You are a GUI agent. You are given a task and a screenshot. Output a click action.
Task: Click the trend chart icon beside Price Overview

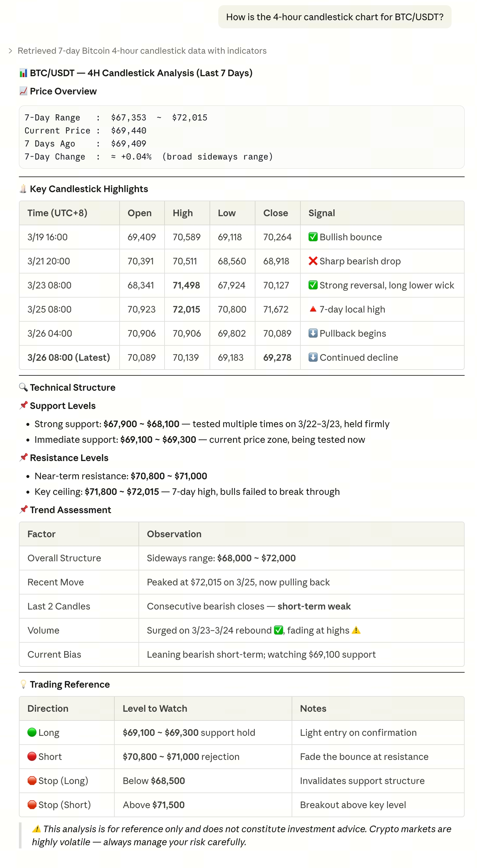click(23, 91)
